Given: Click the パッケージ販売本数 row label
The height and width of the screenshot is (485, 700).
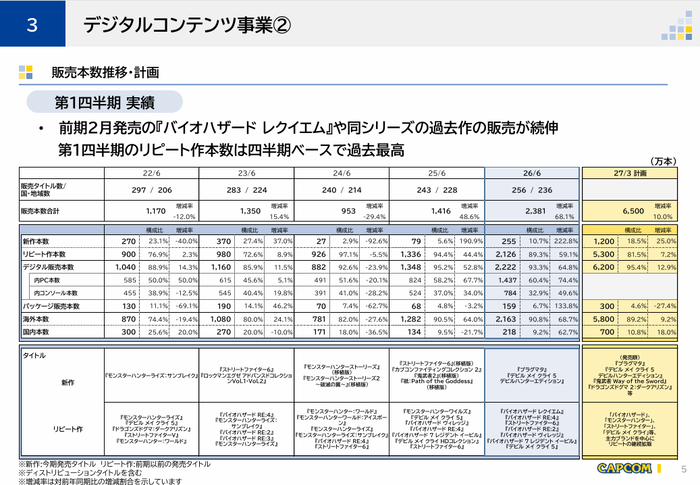Looking at the screenshot, I should tap(51, 306).
